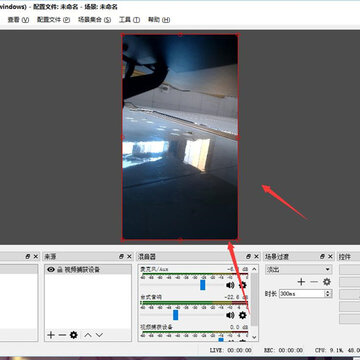The height and width of the screenshot is (360, 360).
Task: Open settings gear for desktop audio channel
Action: click(x=242, y=315)
